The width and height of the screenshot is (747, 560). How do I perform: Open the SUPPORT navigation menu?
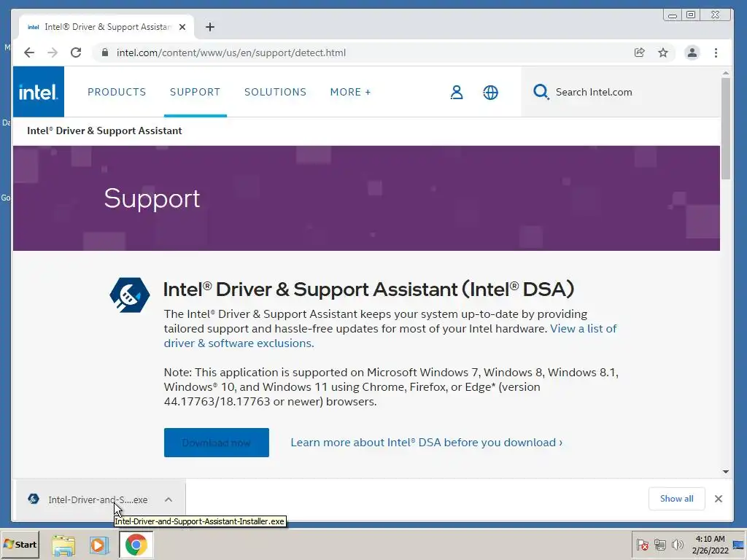[x=195, y=92]
